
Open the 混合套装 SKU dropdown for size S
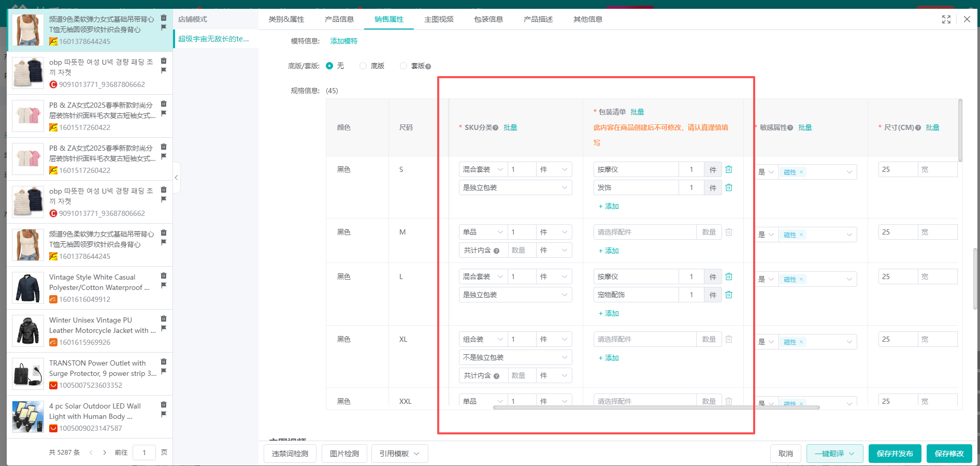[482, 169]
